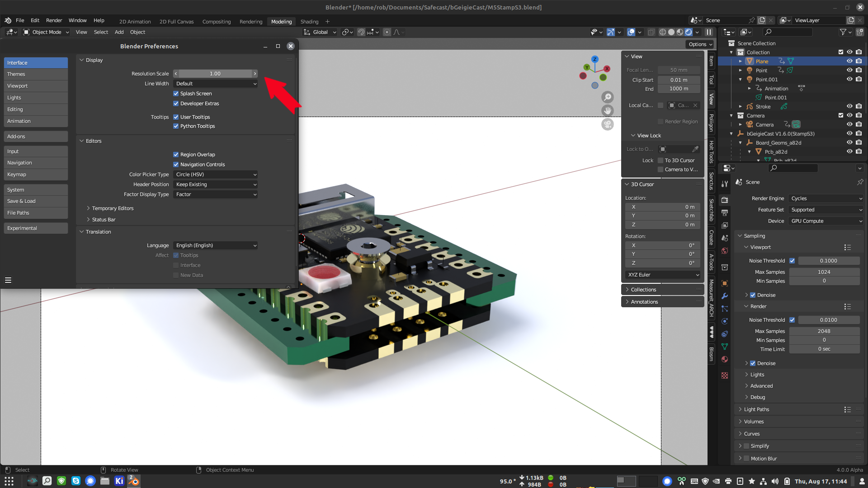Open the Material properties tab icon
Image resolution: width=868 pixels, height=488 pixels.
pyautogui.click(x=725, y=359)
